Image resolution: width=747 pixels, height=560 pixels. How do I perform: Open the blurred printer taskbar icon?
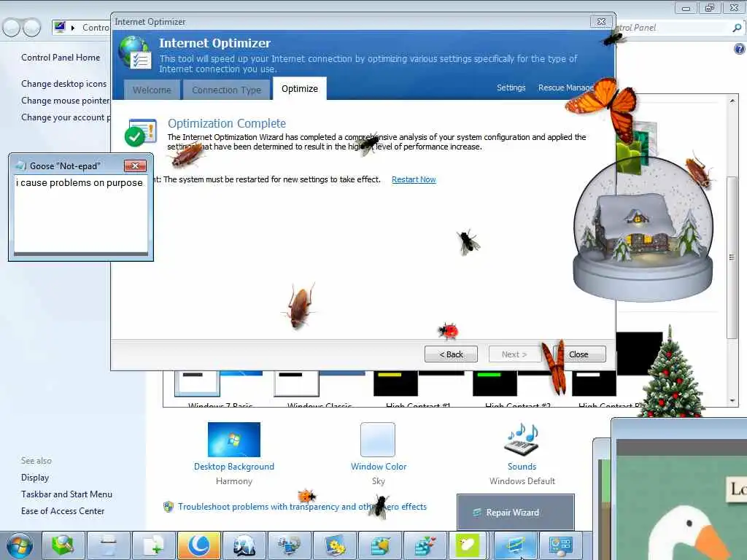tap(109, 545)
